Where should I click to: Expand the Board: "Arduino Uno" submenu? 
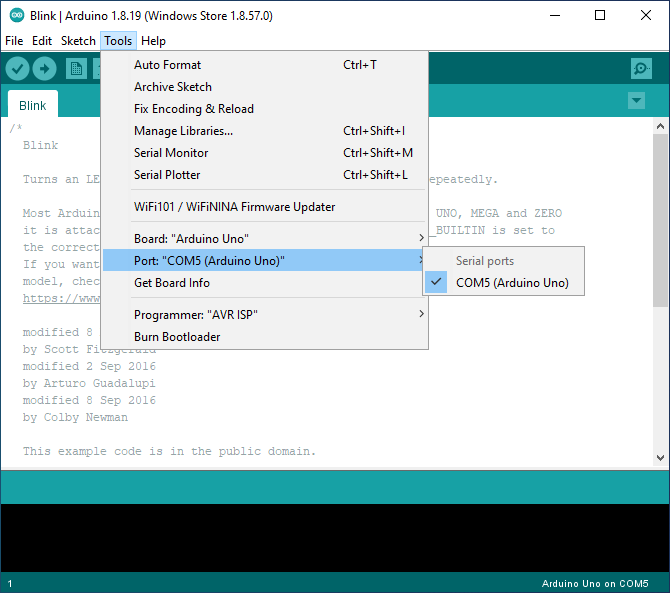coord(265,238)
